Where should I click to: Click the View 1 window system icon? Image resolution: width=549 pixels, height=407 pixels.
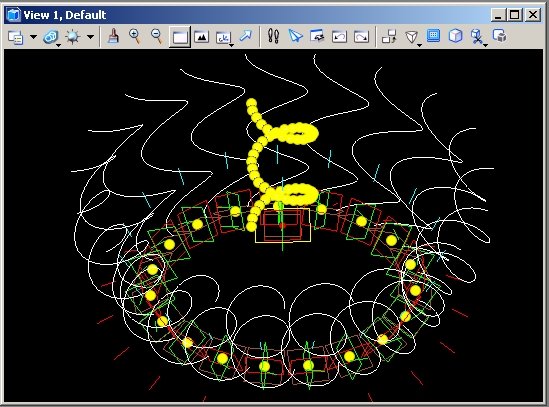(x=14, y=15)
